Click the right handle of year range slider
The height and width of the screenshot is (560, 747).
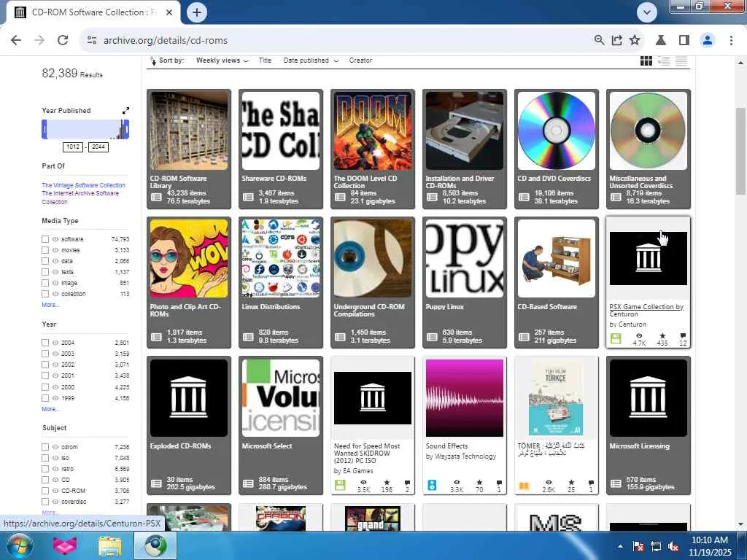(x=127, y=129)
